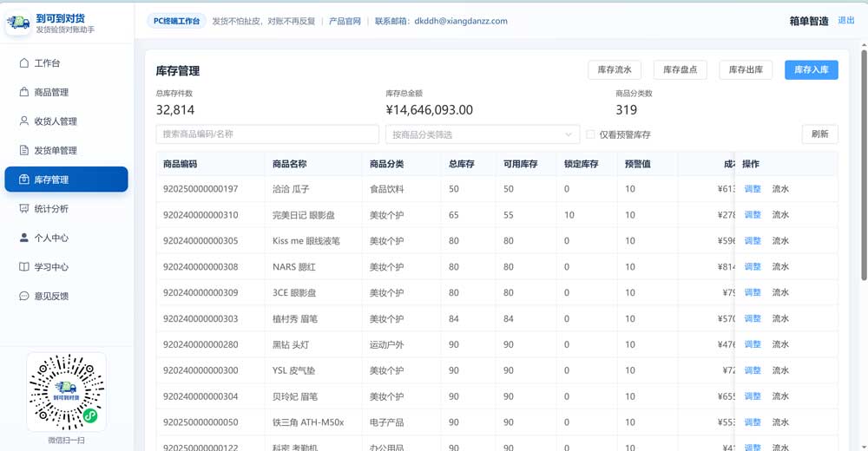Click total inventory count 32,814
Screen dimensions: 868x451
click(175, 109)
